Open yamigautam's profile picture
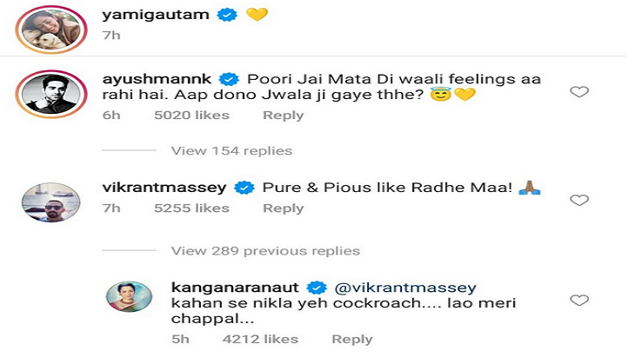 tap(51, 30)
